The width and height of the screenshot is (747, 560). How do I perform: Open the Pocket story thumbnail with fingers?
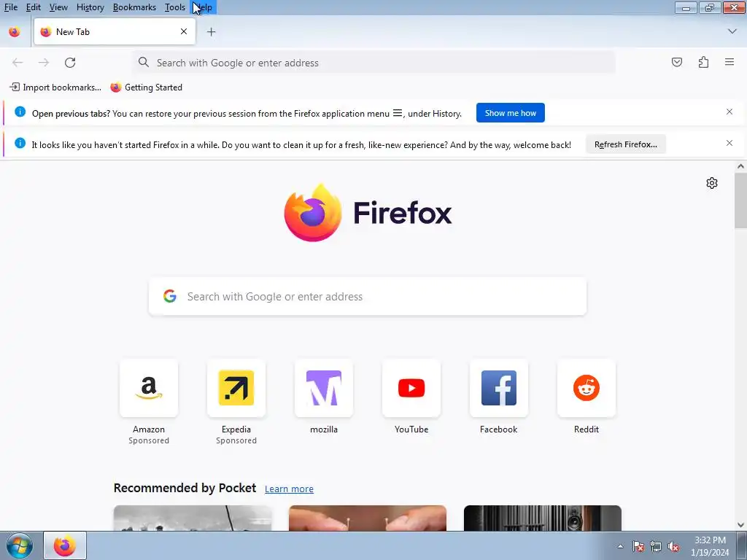tap(368, 518)
